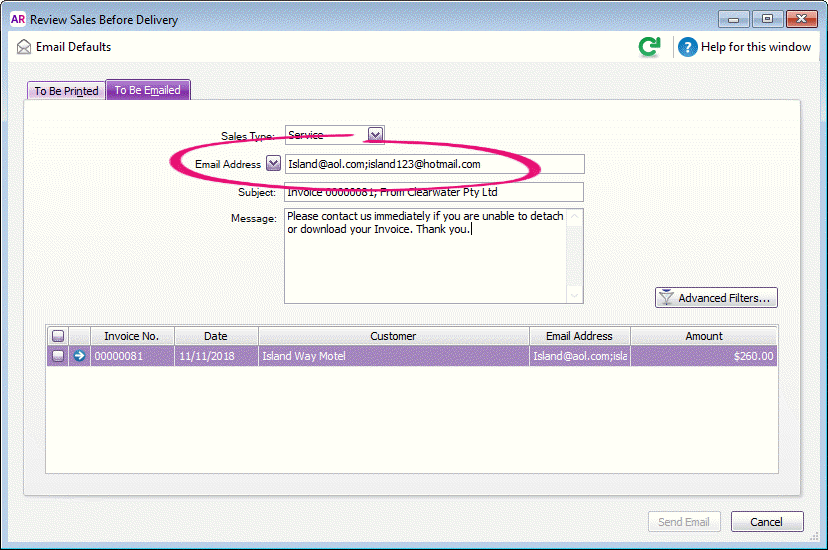Select the invoice number 00000081 cell
The image size is (828, 550).
(x=132, y=356)
